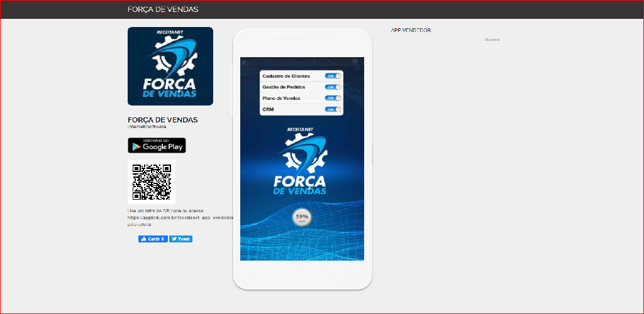
Task: Toggle the Gestão de Pedidos switch
Action: coord(333,87)
